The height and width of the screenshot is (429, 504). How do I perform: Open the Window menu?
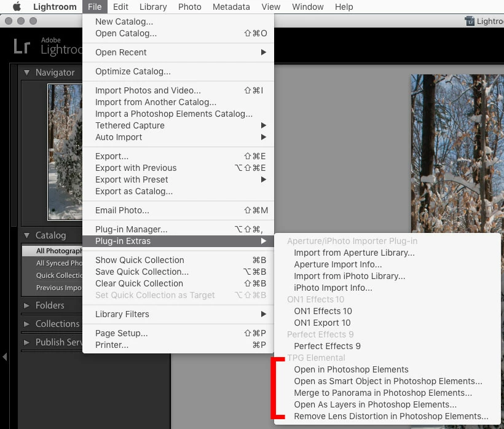click(307, 7)
